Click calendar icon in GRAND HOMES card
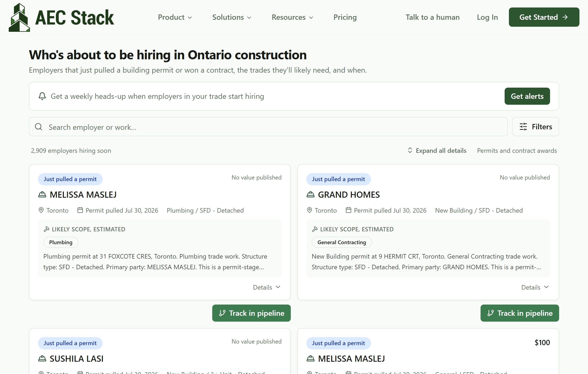This screenshot has height=374, width=588. point(349,210)
